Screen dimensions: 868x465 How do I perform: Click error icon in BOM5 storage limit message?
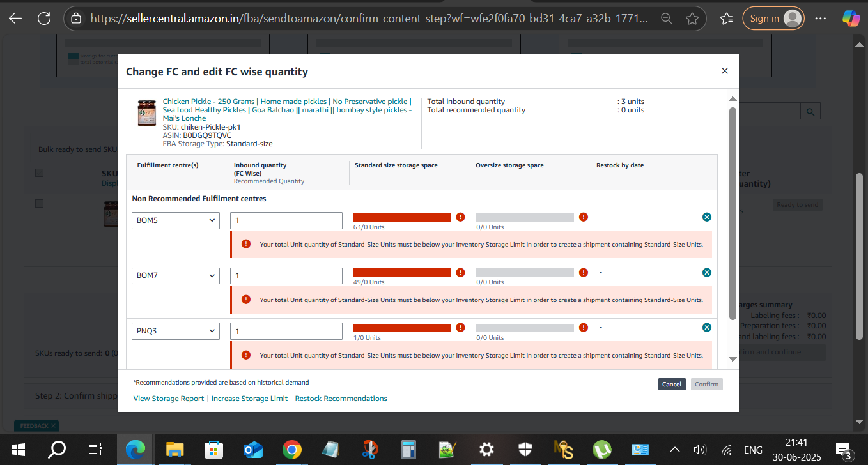[x=246, y=244]
